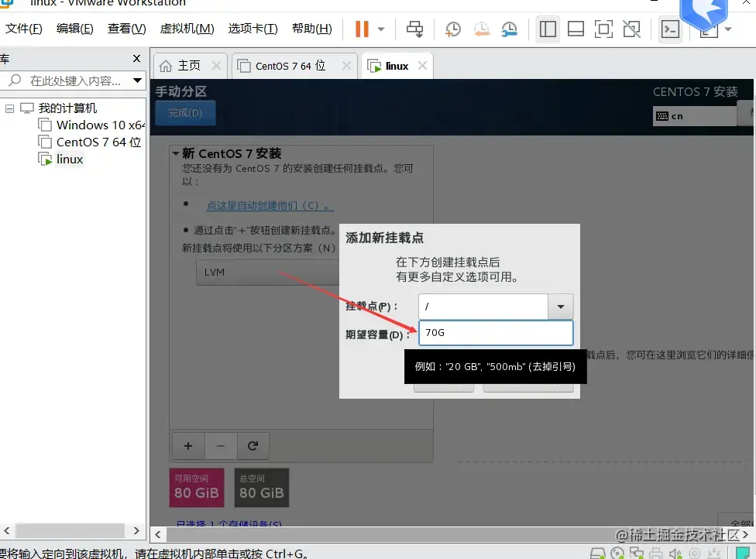Viewport: 756px width, 559px height.
Task: Click the 点这里自动创建他们(C) link
Action: [x=270, y=206]
